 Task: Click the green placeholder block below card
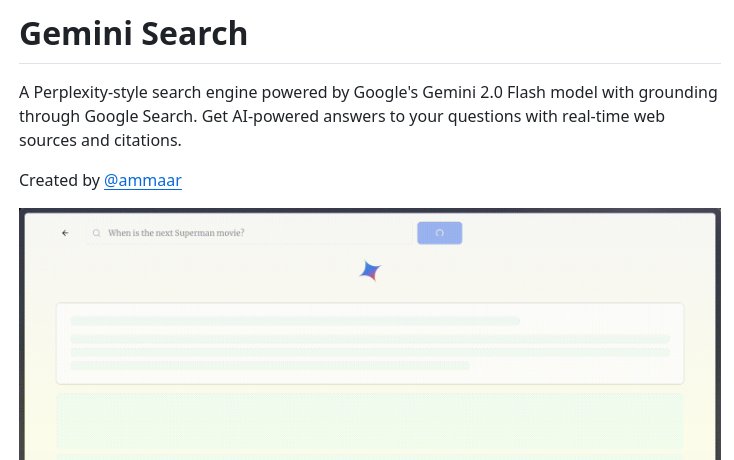point(370,421)
